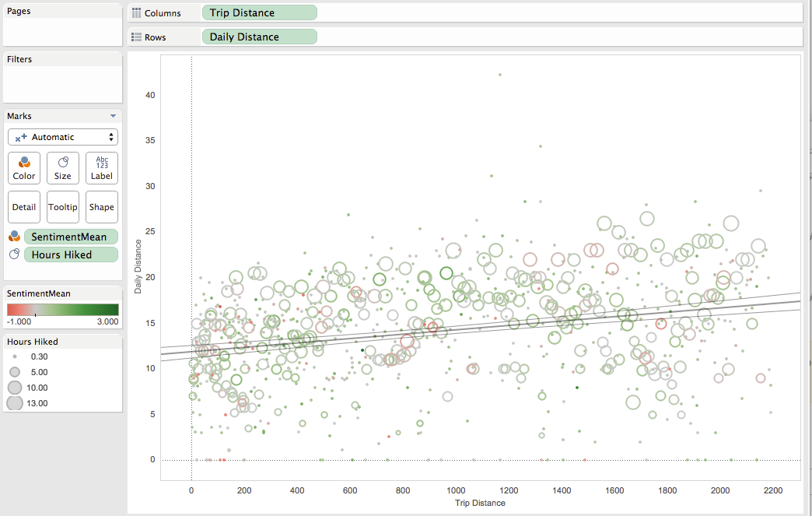Screen dimensions: 812x516
Task: Click the Shape marks button
Action: 101,207
